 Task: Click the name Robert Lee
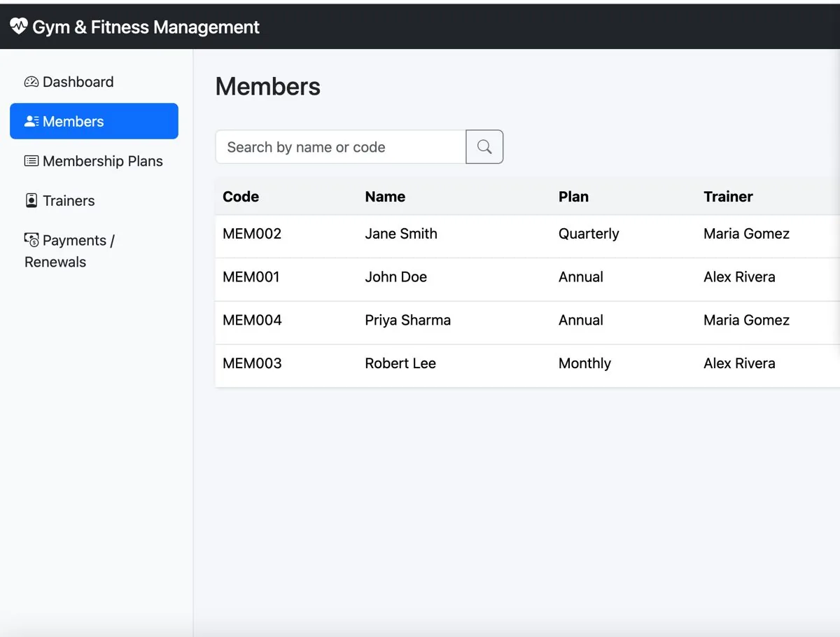pos(400,364)
